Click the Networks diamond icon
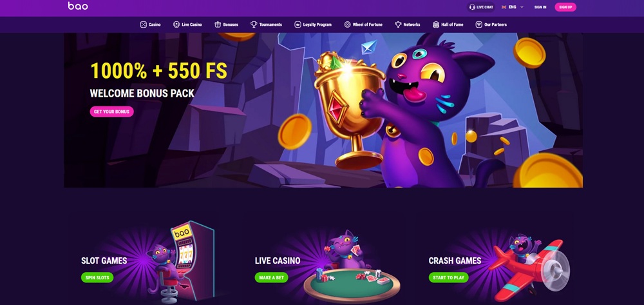The width and height of the screenshot is (644, 305). point(398,25)
